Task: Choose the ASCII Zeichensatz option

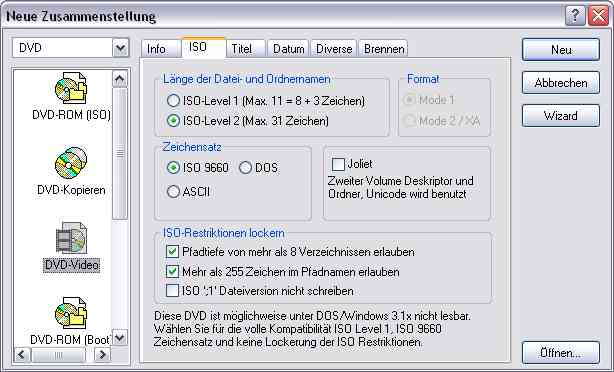Action: pyautogui.click(x=173, y=191)
